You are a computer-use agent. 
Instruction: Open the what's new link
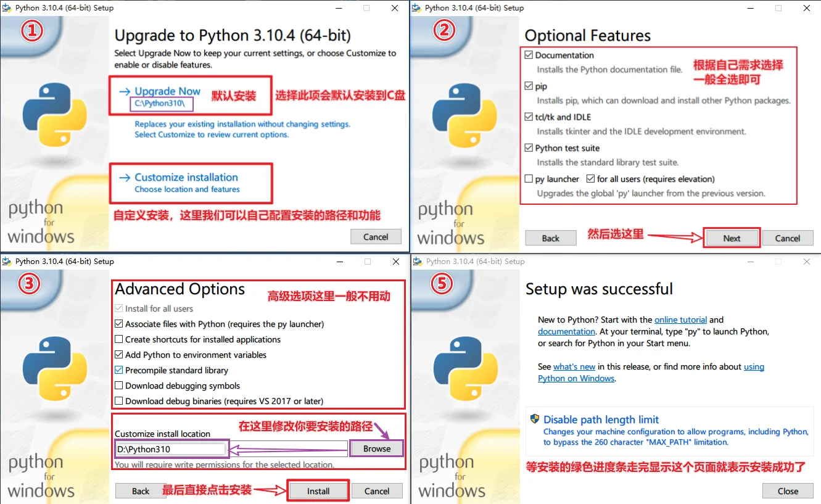574,366
